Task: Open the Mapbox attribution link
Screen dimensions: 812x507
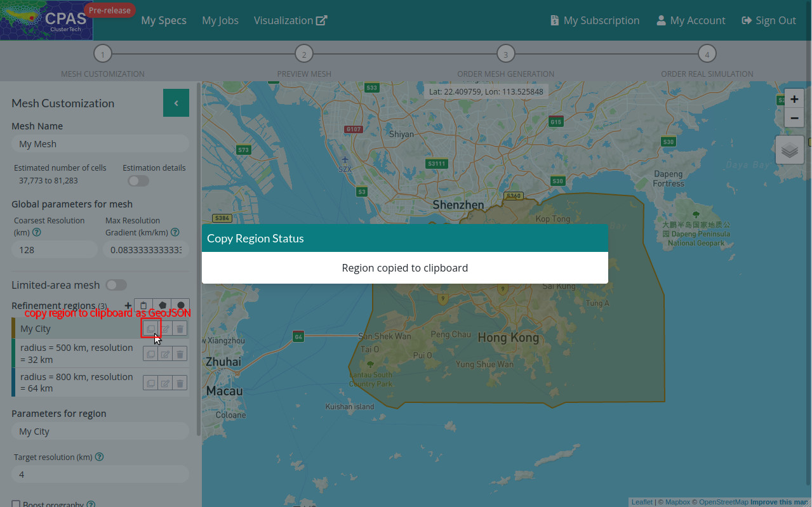Action: (677, 502)
